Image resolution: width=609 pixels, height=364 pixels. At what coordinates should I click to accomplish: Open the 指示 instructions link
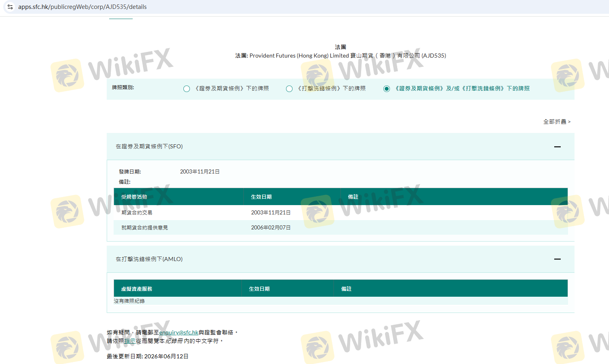[130, 341]
